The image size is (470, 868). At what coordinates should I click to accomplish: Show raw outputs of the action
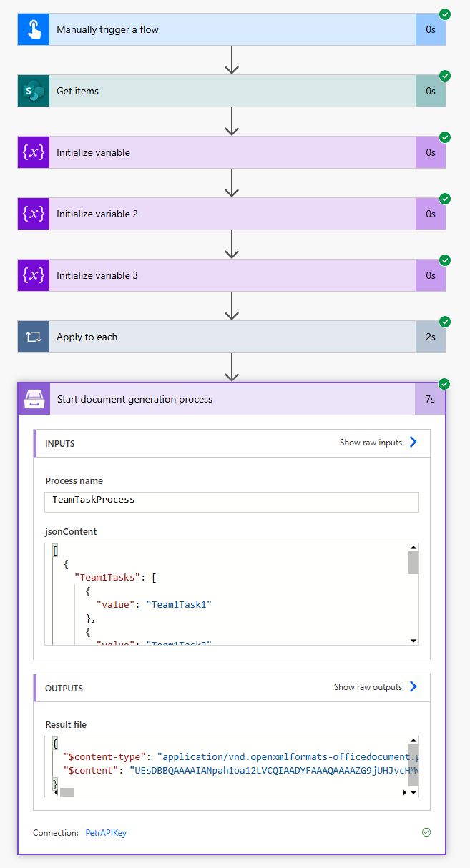click(x=375, y=687)
